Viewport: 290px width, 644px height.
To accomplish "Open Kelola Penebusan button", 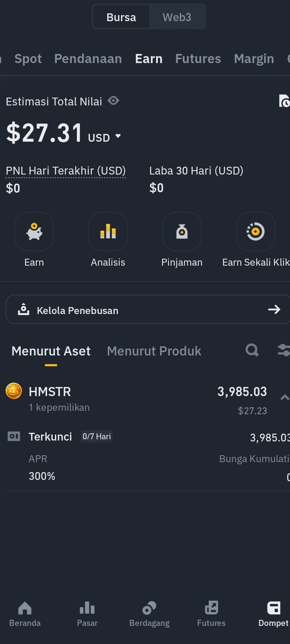I will click(148, 310).
